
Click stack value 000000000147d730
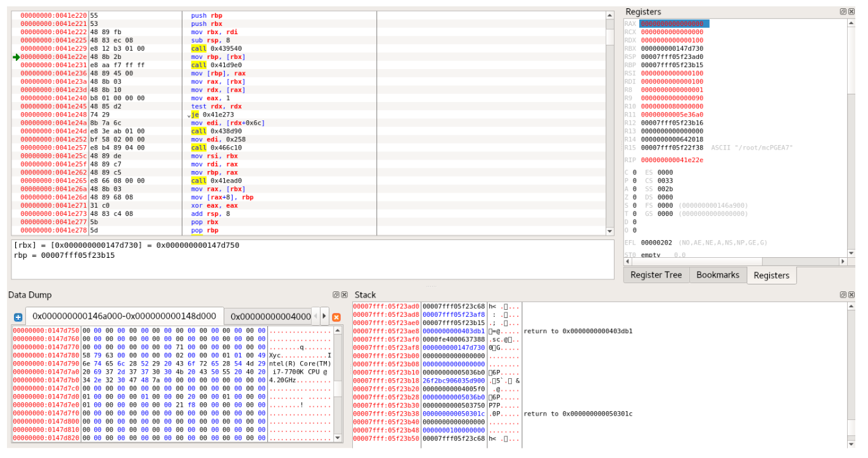click(x=454, y=347)
